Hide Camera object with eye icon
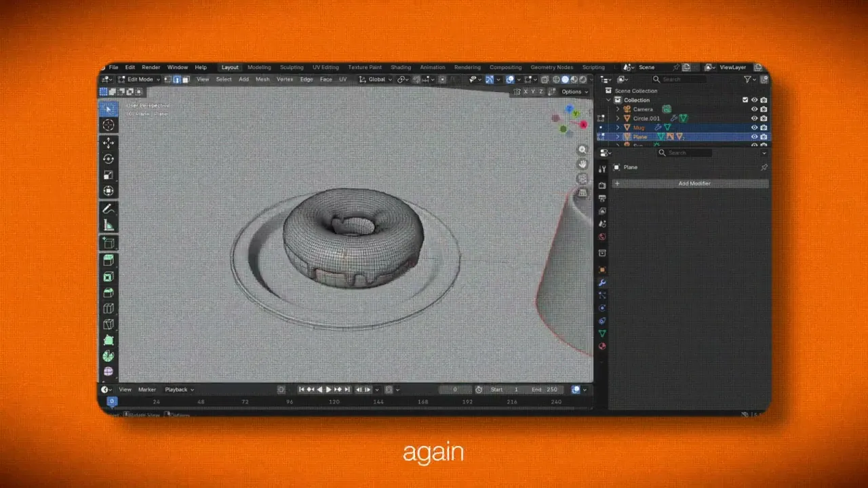This screenshot has width=868, height=488. [754, 109]
